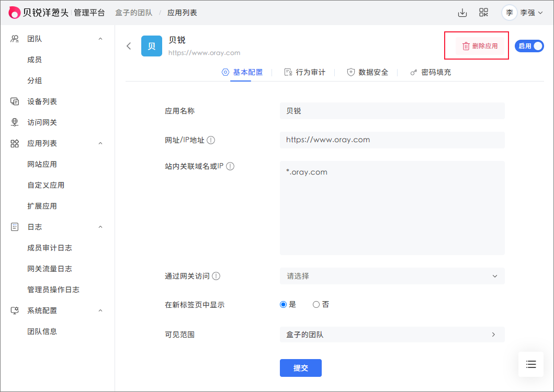This screenshot has height=392, width=554.
Task: Click the 应用列表 grid icon
Action: click(x=15, y=143)
